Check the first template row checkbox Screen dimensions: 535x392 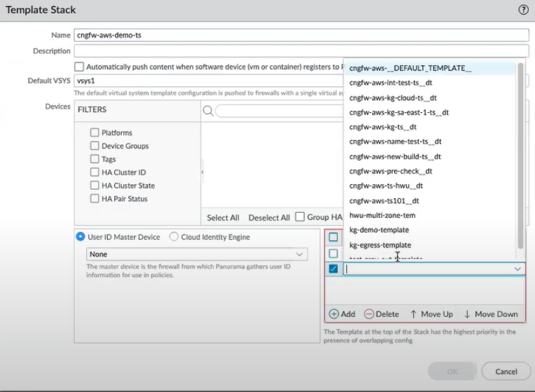point(333,237)
